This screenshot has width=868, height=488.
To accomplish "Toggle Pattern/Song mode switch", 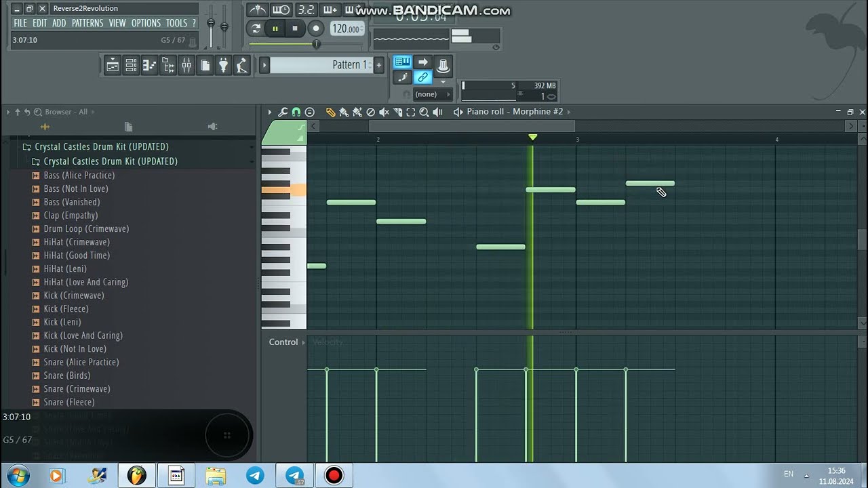I will [x=256, y=28].
